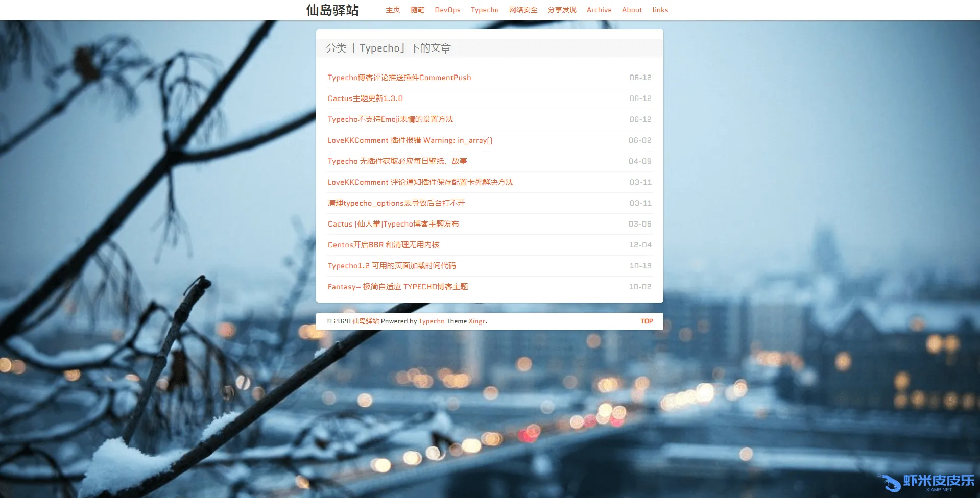Open the 主页 navigation item
Screen dimensions: 980x498
pos(392,10)
